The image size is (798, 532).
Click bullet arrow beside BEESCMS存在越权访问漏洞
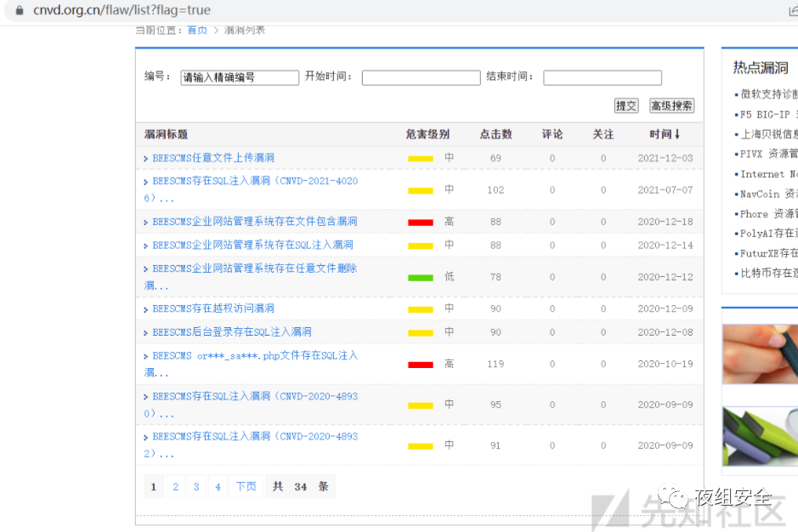pos(146,309)
